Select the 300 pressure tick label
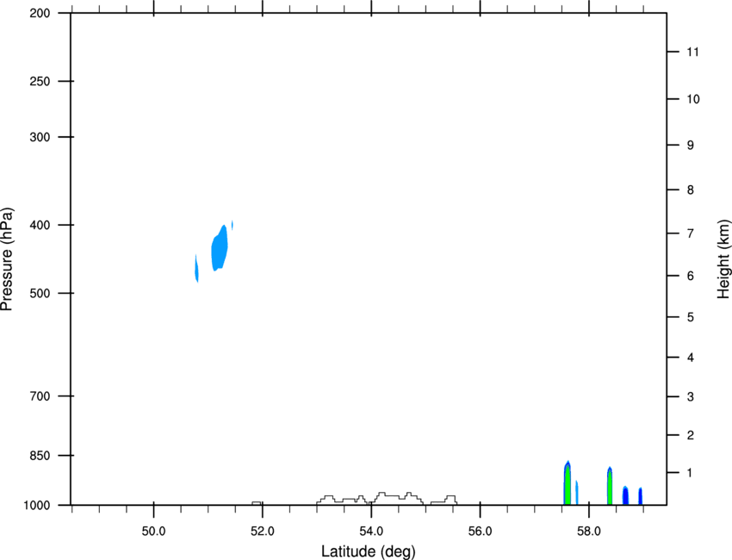 40,137
